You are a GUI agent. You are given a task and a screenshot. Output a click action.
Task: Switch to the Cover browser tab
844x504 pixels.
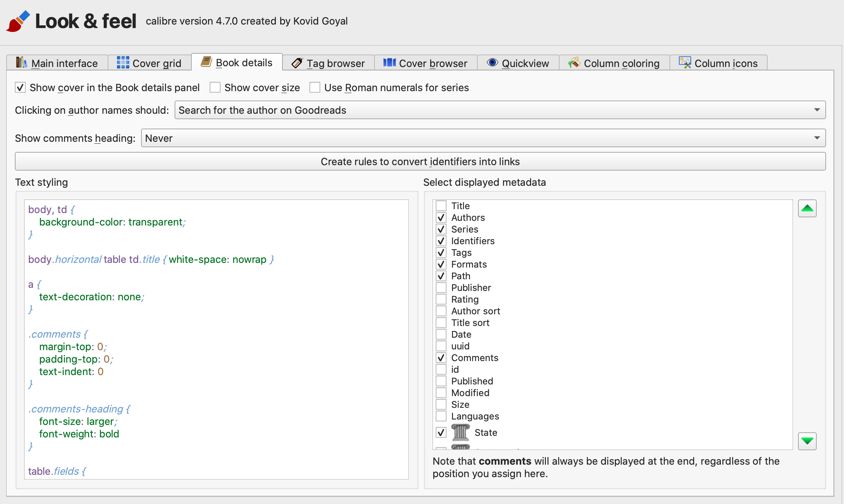tap(426, 63)
